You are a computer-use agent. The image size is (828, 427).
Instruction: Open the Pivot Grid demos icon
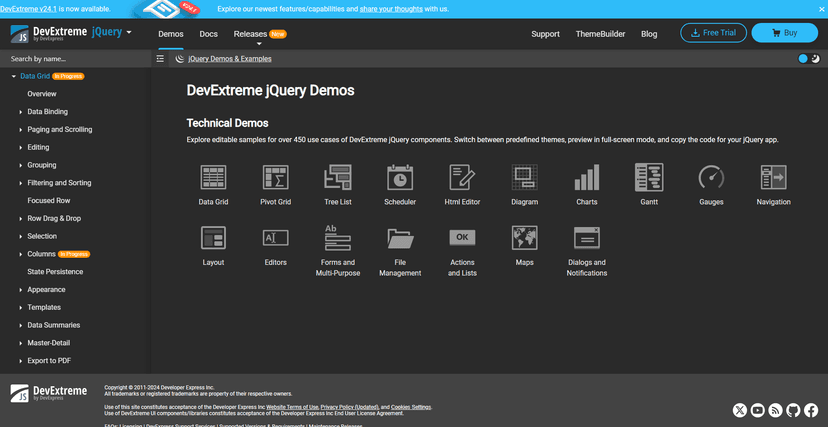276,177
